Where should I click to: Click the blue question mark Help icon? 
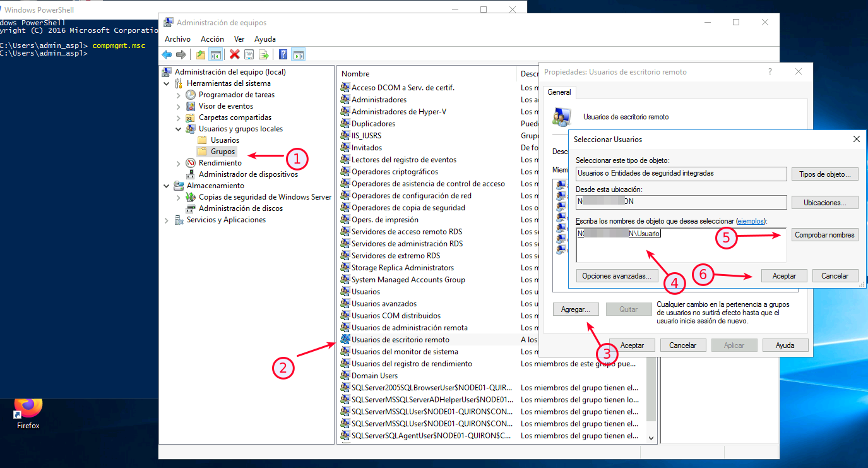pyautogui.click(x=283, y=55)
